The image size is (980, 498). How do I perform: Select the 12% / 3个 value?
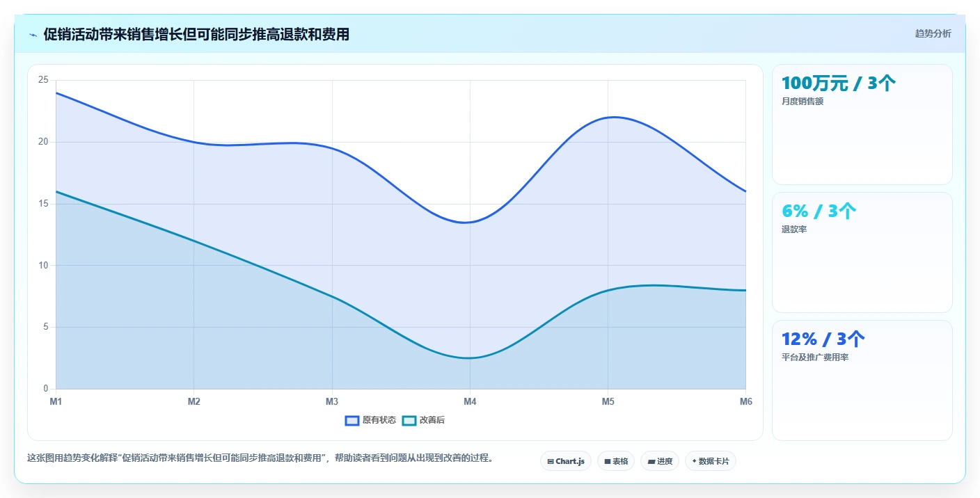click(x=823, y=339)
